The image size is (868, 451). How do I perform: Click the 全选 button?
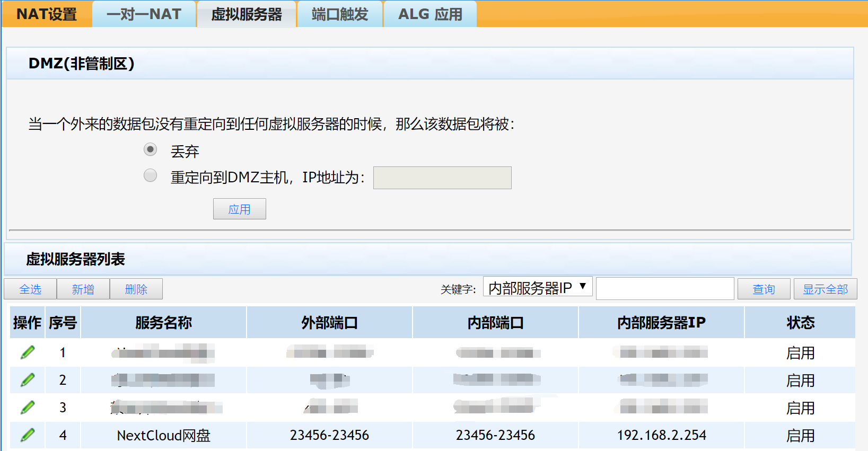pos(30,289)
